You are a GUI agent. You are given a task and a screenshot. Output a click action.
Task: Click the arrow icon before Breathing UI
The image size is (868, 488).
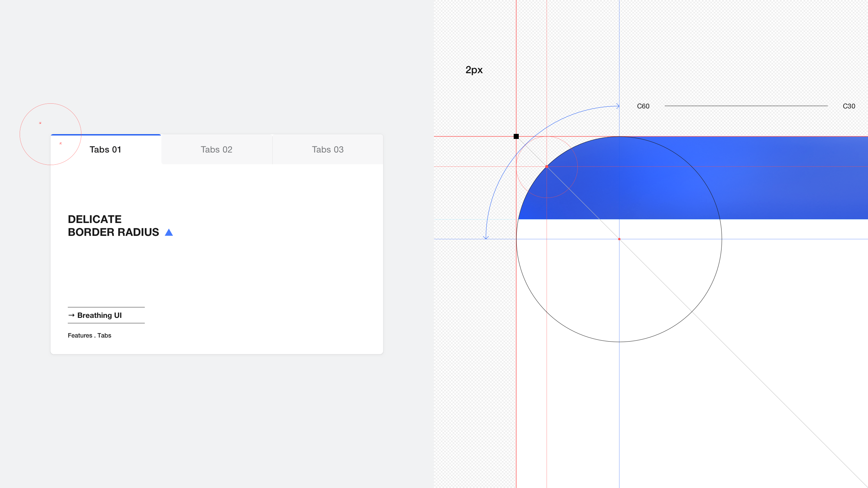pyautogui.click(x=72, y=315)
